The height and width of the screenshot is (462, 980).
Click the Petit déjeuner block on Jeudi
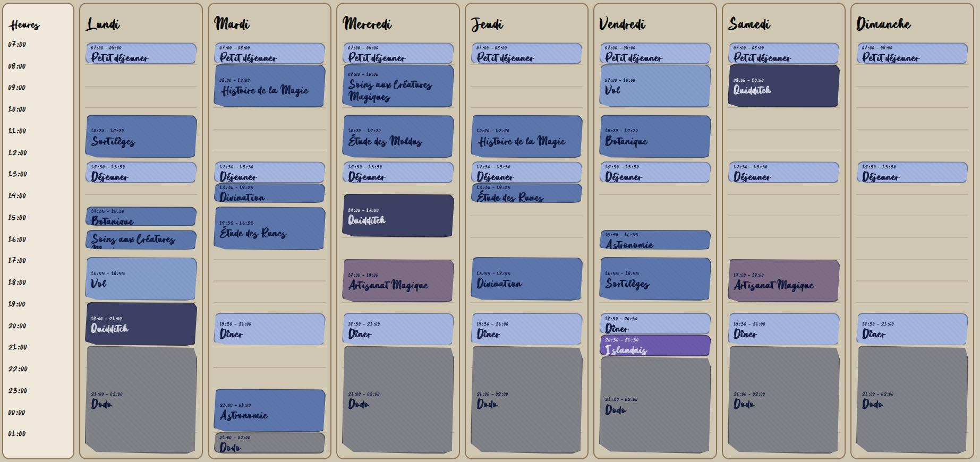click(x=526, y=54)
